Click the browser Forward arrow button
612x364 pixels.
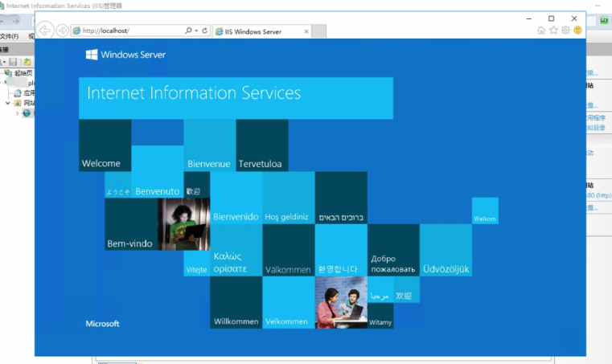(62, 31)
